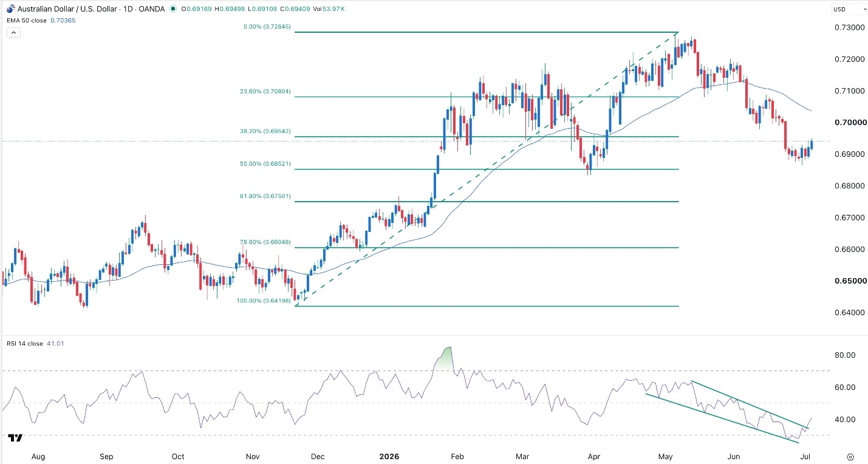Open the USD currency dropdown
Image resolution: width=868 pixels, height=464 pixels.
coord(849,9)
